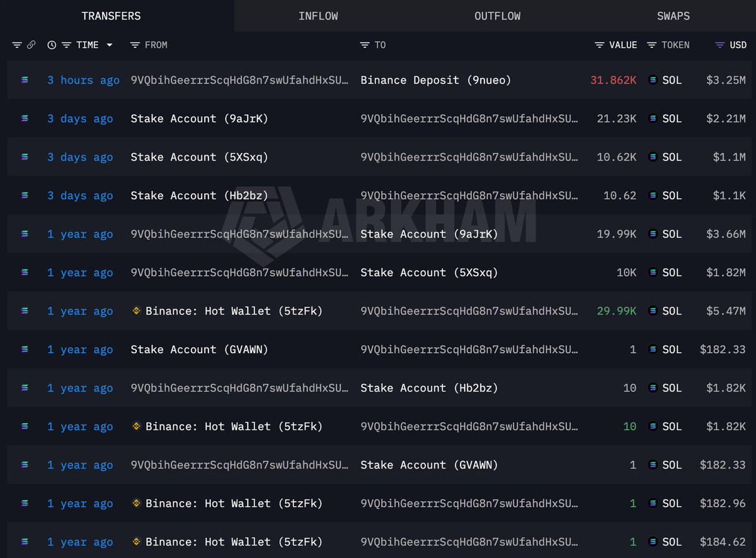Open the TO column filter

(365, 45)
